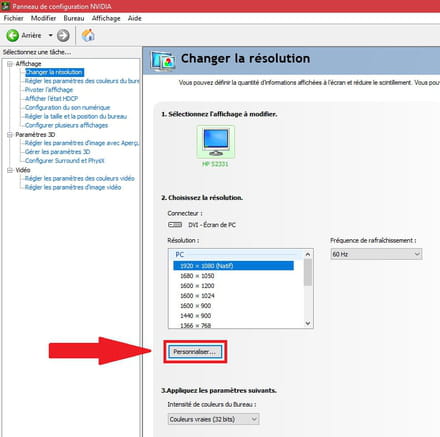The height and width of the screenshot is (437, 440).
Task: Select the 1680 × 1050 resolution
Action: click(x=197, y=276)
